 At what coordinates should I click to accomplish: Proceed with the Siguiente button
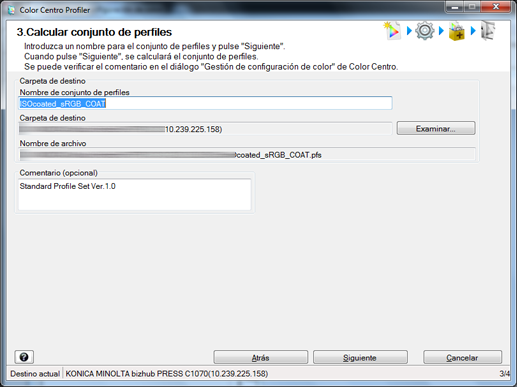point(360,357)
